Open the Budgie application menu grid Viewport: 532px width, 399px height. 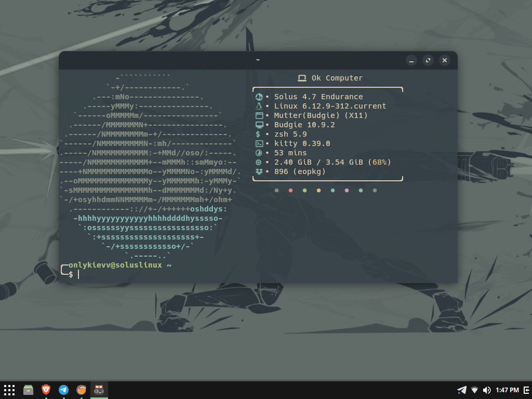coord(9,390)
